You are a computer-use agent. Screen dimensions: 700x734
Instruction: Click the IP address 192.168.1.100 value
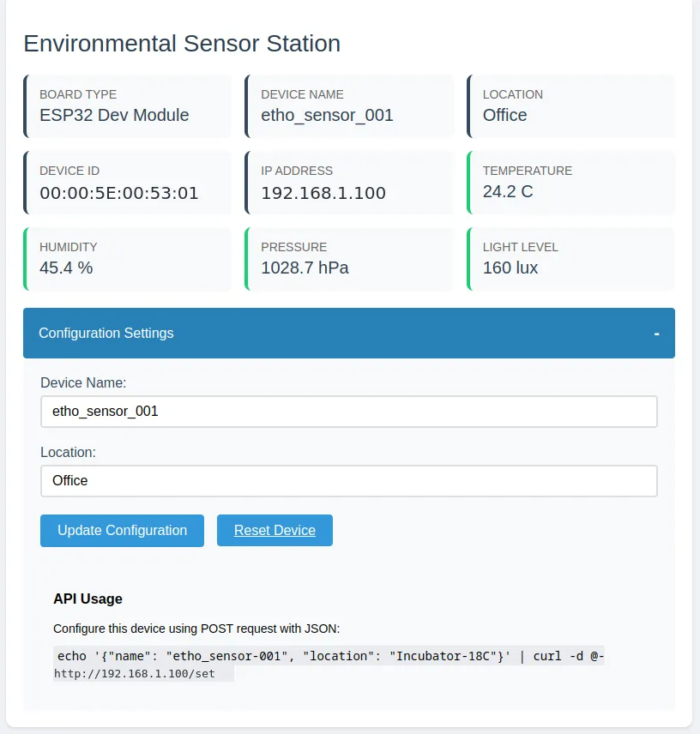pyautogui.click(x=323, y=193)
